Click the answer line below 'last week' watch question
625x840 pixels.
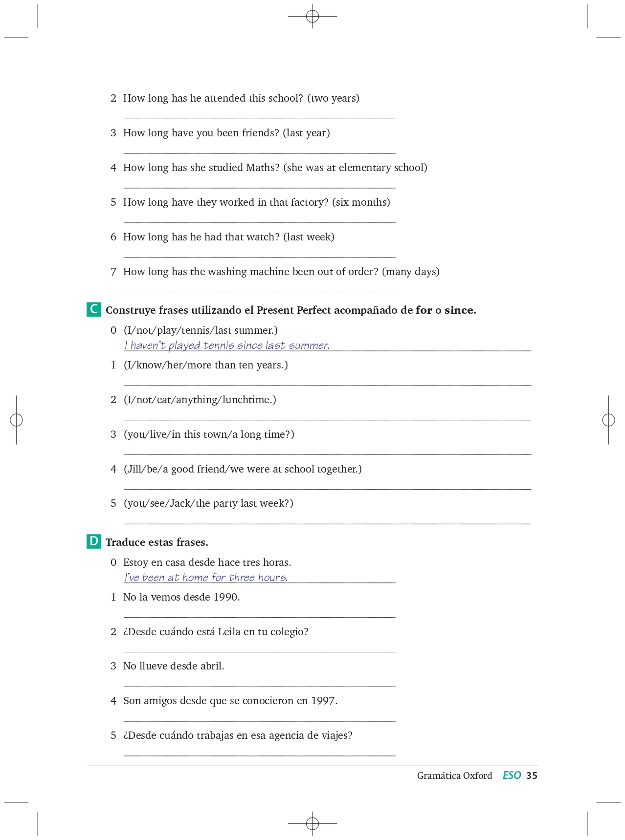coord(260,257)
